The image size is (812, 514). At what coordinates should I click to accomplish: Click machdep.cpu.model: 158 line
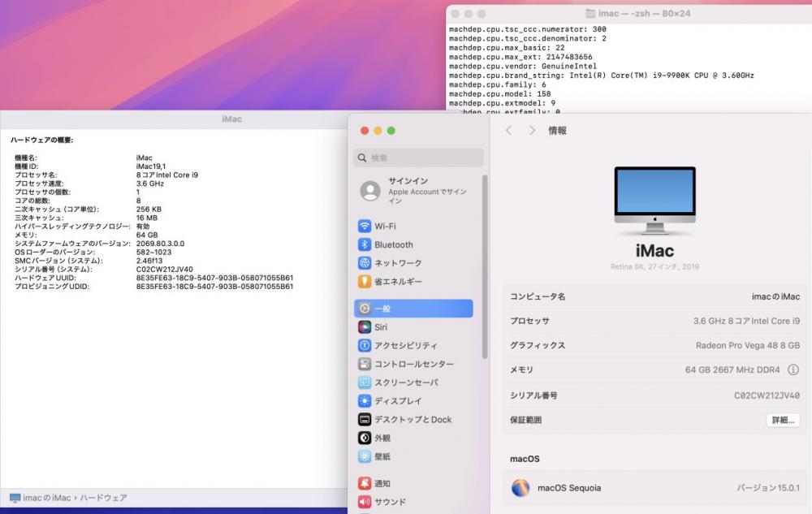(x=499, y=93)
